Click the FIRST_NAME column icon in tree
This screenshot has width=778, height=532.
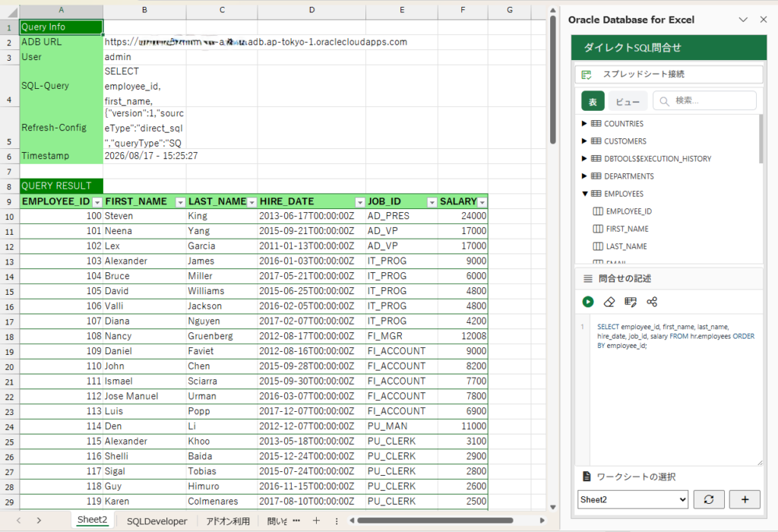click(x=598, y=229)
